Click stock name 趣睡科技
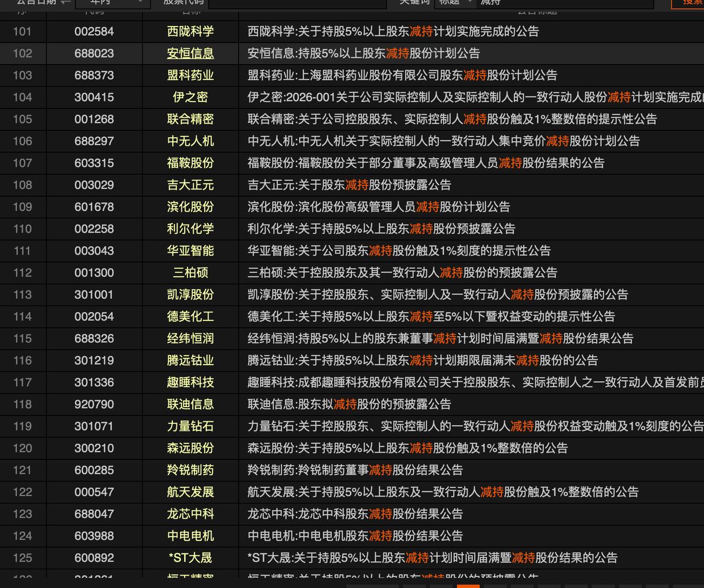 190,382
